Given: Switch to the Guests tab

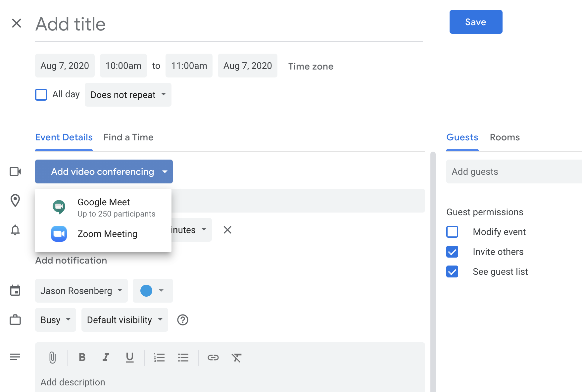Looking at the screenshot, I should click(x=462, y=137).
